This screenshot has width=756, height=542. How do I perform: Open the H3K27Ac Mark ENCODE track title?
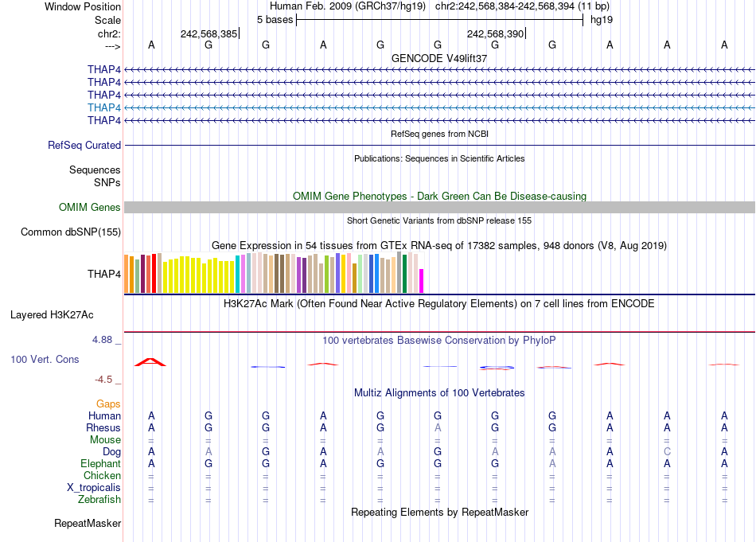click(x=439, y=304)
